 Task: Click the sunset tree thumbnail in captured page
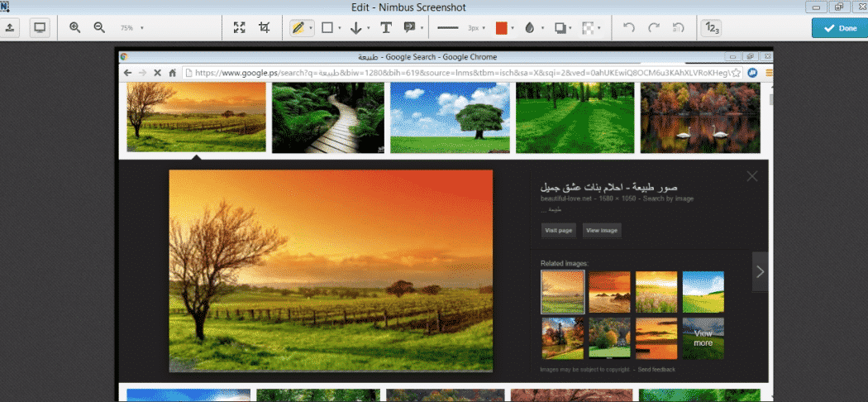tap(196, 117)
